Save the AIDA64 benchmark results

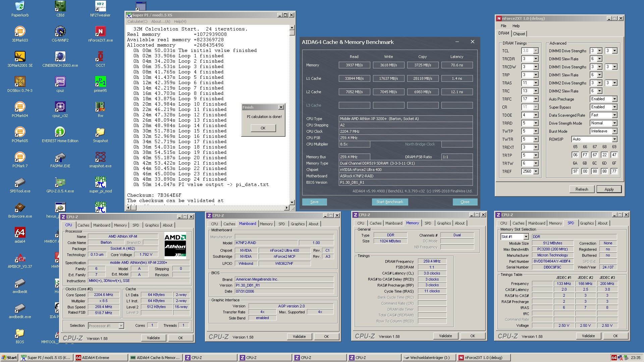click(x=314, y=202)
